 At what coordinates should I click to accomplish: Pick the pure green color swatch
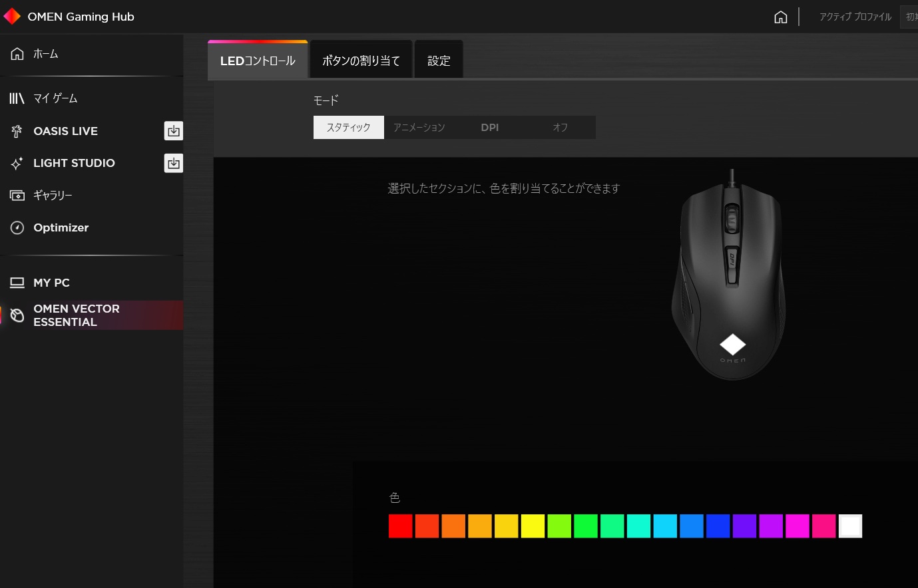pyautogui.click(x=586, y=526)
